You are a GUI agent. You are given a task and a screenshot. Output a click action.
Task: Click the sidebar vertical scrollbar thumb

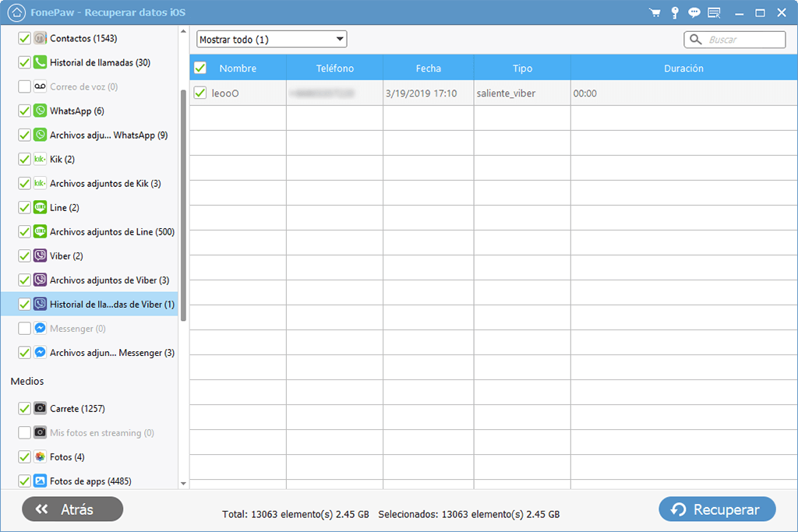pyautogui.click(x=183, y=206)
